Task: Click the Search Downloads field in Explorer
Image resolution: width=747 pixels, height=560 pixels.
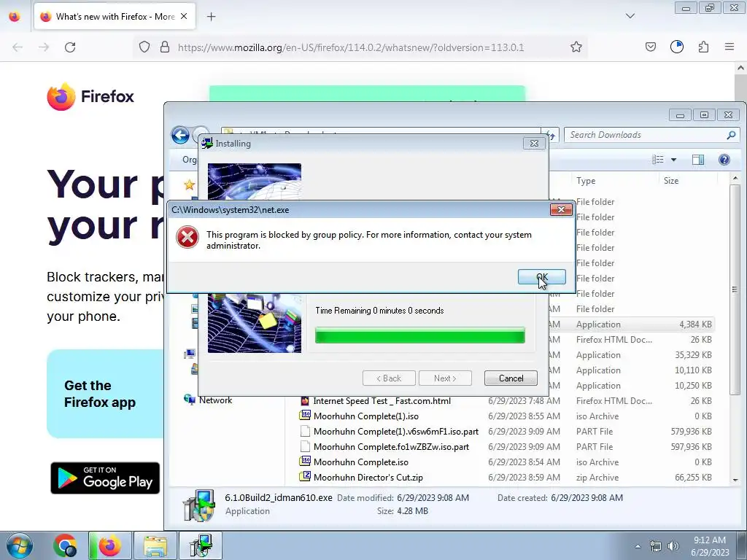Action: point(651,135)
